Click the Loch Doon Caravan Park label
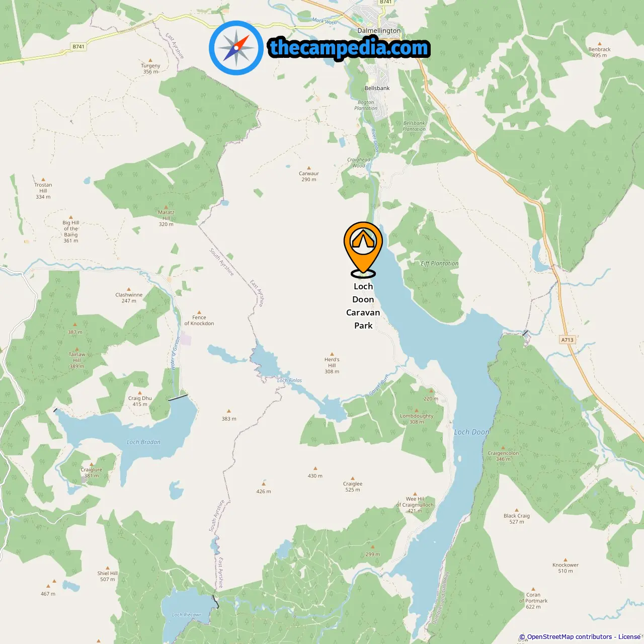Screen dimensions: 644x644 pos(363,306)
